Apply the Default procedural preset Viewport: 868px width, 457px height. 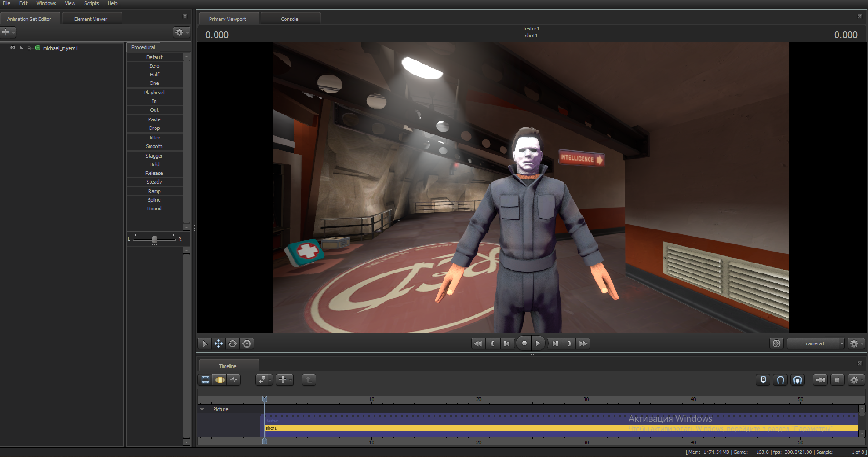coord(155,57)
